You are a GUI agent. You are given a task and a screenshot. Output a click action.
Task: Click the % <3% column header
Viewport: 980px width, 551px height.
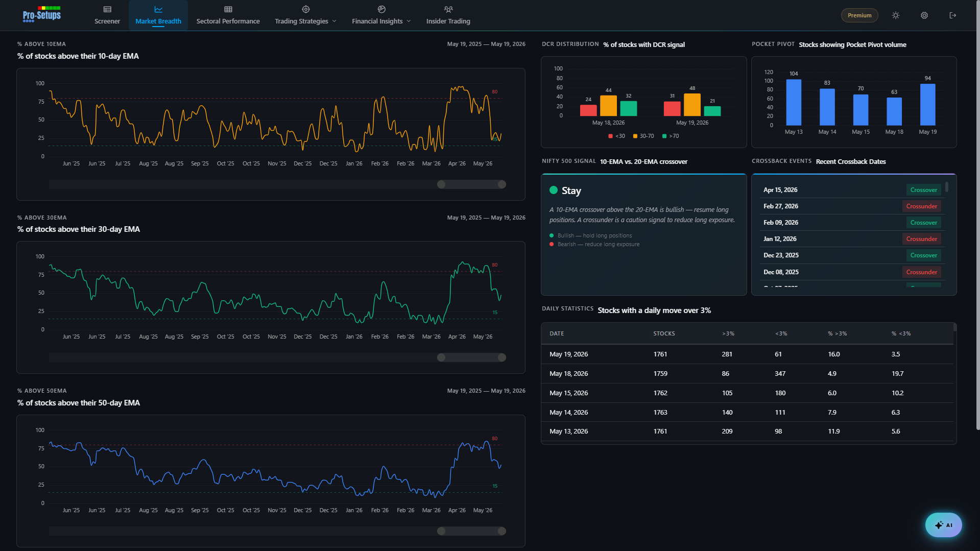tap(901, 334)
